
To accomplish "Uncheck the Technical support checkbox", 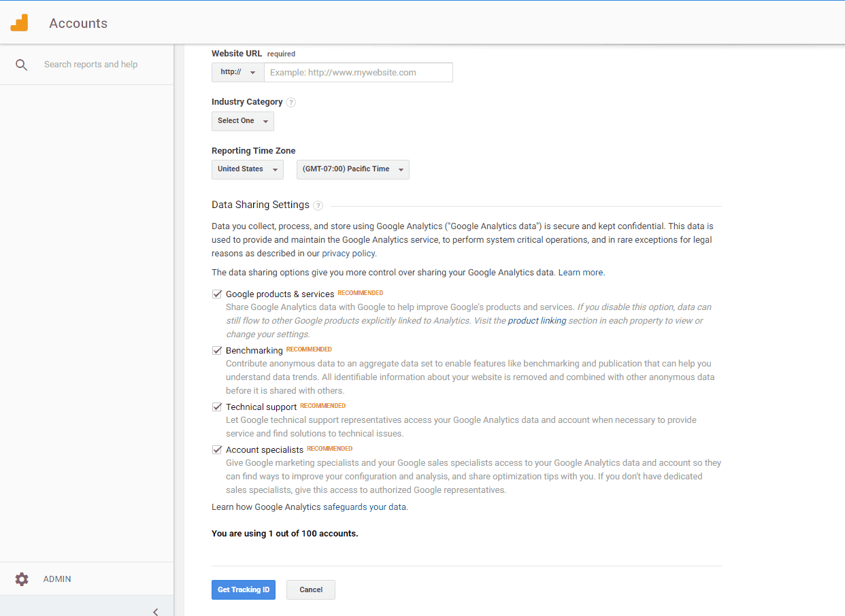I will tap(218, 407).
